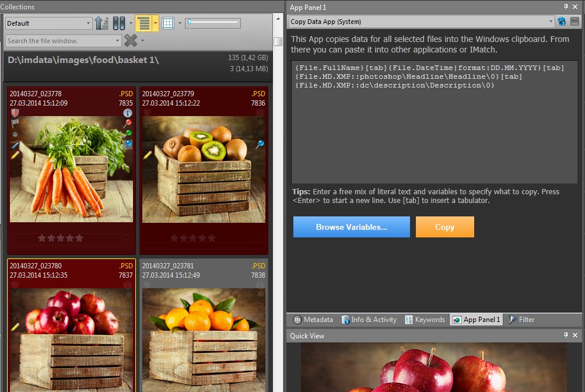
Task: Click the yellow pencil icon on 20140327_023778
Action: pyautogui.click(x=15, y=155)
